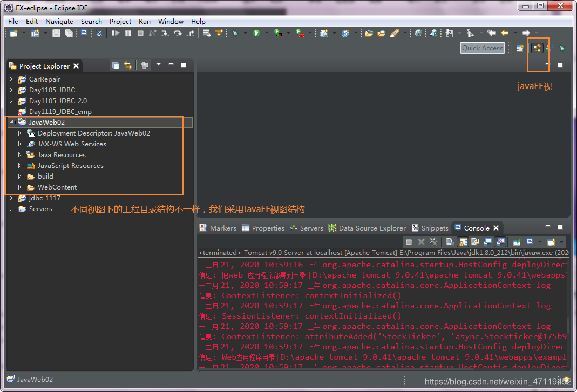Open the Project menu

120,22
